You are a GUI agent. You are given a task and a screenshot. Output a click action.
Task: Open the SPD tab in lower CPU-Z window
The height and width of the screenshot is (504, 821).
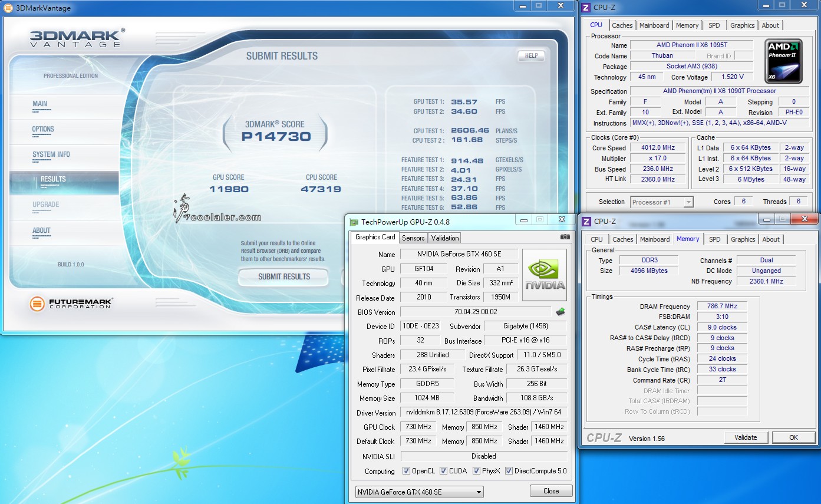[x=714, y=239]
